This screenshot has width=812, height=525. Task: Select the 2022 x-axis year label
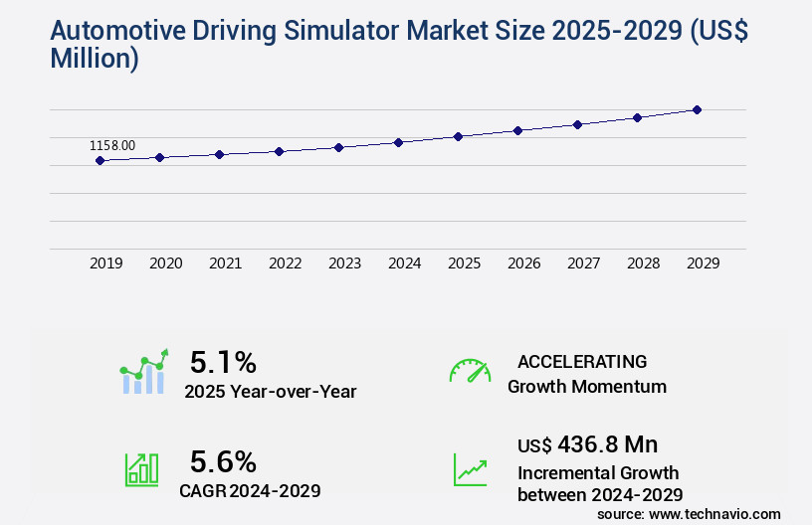(285, 263)
